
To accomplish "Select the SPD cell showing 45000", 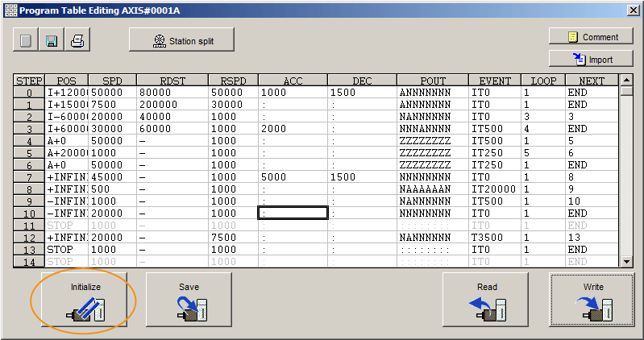I will [112, 177].
